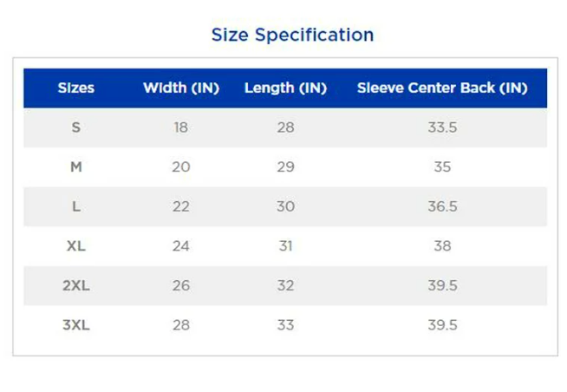
Task: Click sleeve value 39.5 in 3XL row
Action: click(x=442, y=325)
